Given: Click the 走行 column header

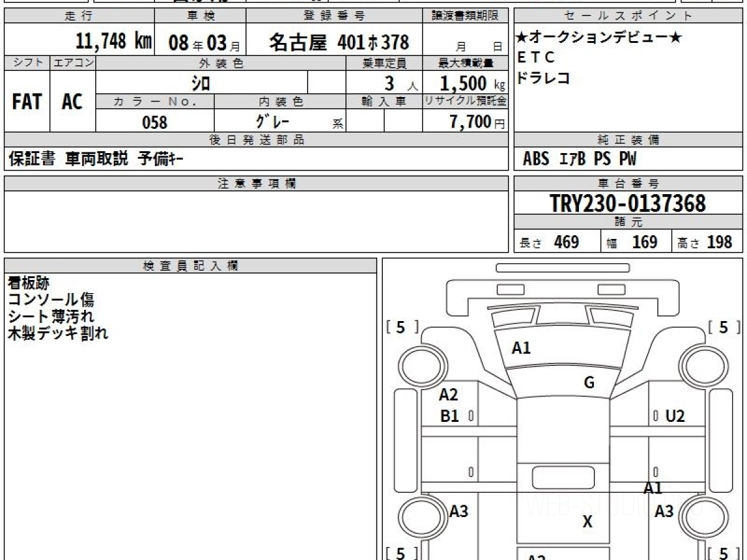Looking at the screenshot, I should tap(78, 16).
